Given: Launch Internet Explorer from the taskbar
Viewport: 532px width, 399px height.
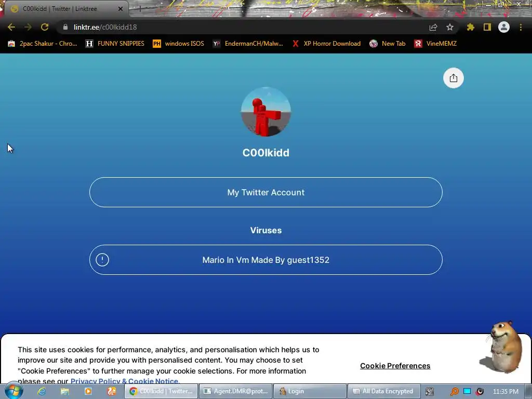Looking at the screenshot, I should (x=42, y=391).
